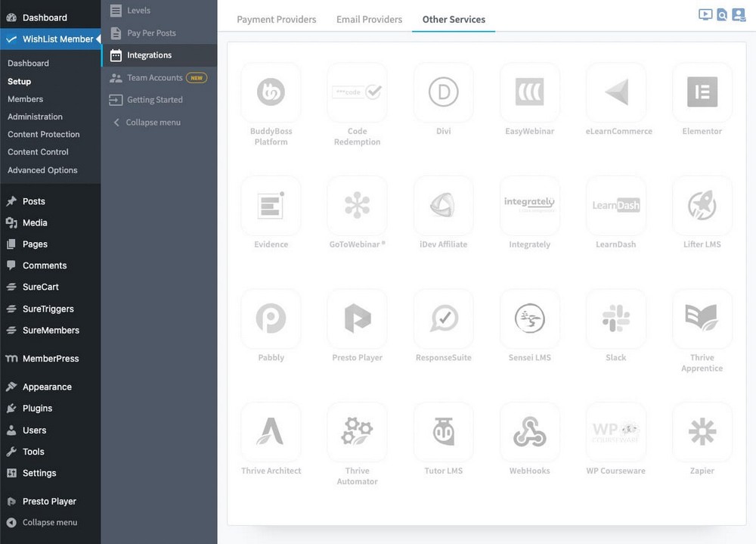Choose the Thrive Architect integration
Screen dimensions: 756x544
271,431
